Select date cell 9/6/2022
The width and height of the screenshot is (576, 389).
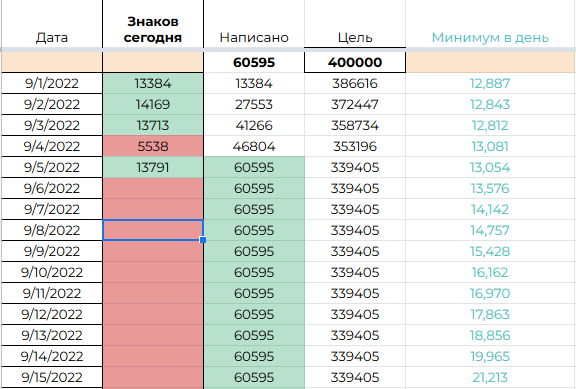pos(52,188)
